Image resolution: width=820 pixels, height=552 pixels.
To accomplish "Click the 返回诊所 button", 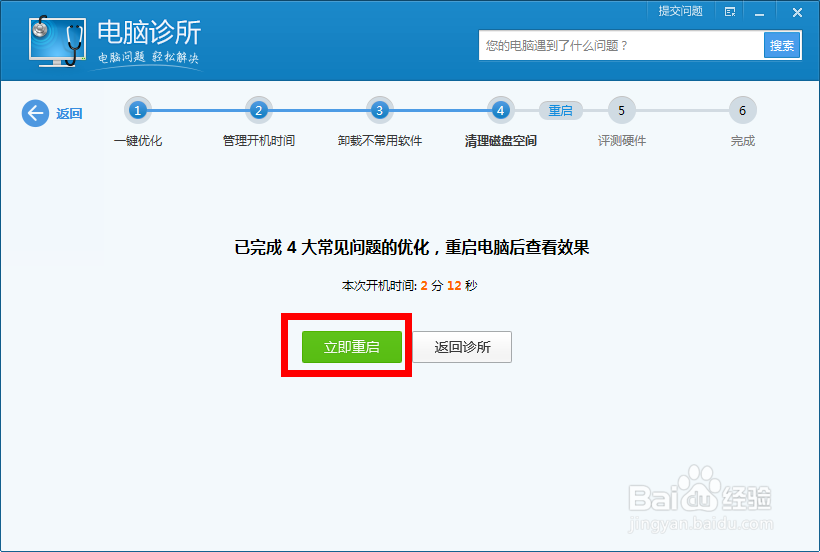I will [x=462, y=347].
